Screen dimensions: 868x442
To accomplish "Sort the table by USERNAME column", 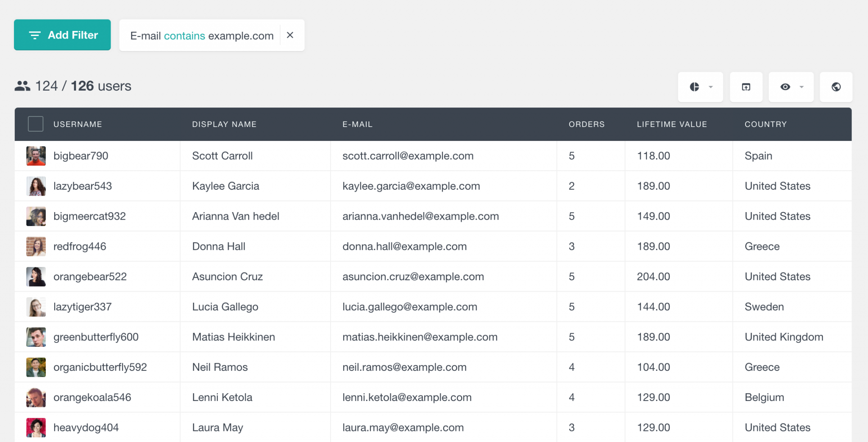I will [78, 124].
